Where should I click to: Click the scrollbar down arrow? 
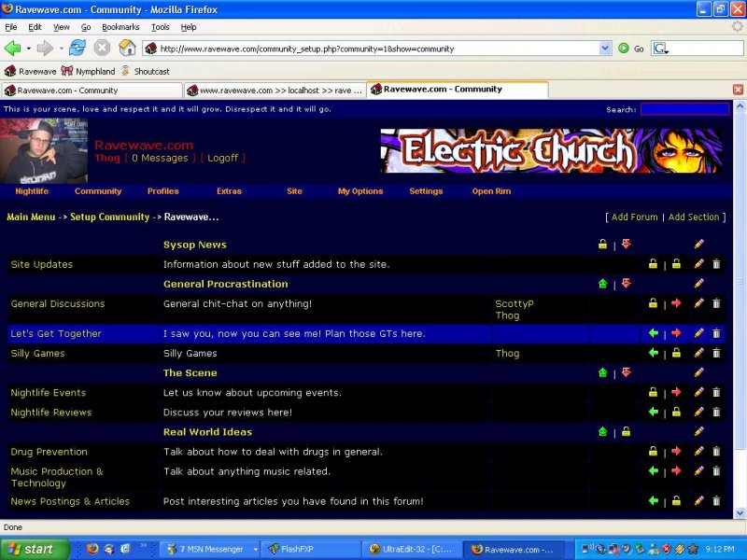tap(740, 512)
